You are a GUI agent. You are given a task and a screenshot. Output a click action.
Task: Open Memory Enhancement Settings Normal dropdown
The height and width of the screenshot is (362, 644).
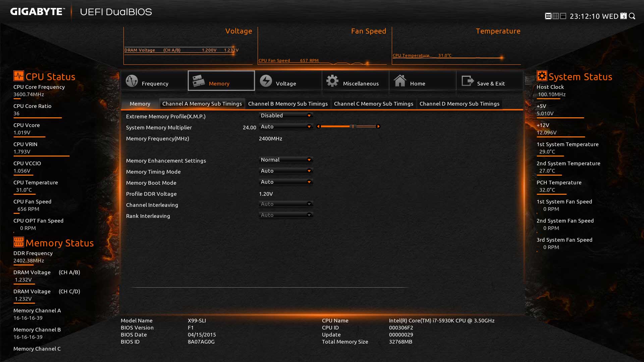(x=286, y=160)
